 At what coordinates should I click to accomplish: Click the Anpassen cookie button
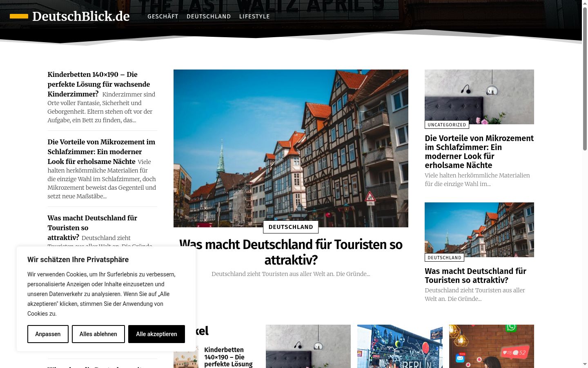[x=48, y=334]
